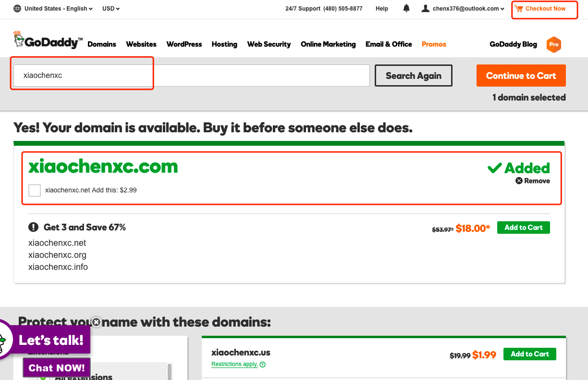The width and height of the screenshot is (588, 380).
Task: Click the Get 3 and Save 67% heading
Action: point(85,227)
